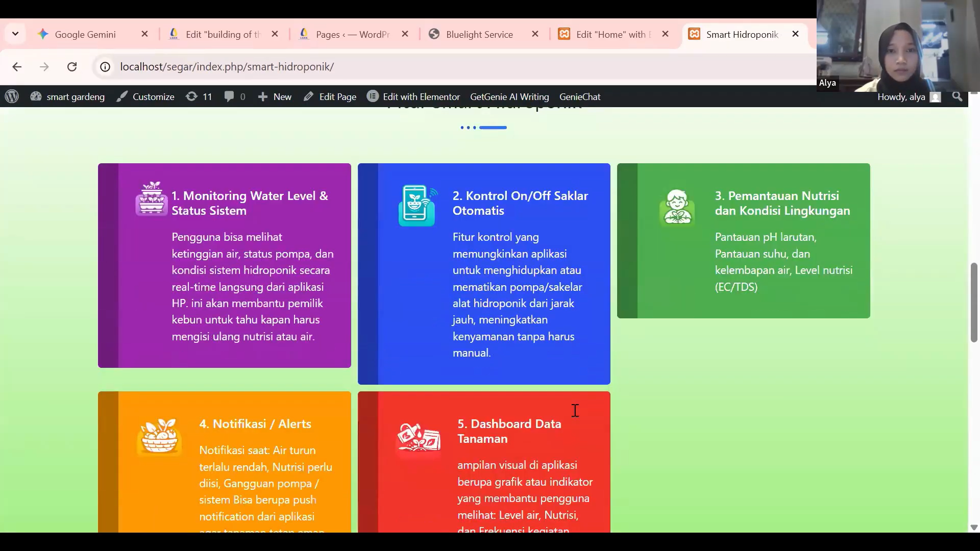Click the hydroponic planter icon on the purple card
This screenshot has height=551, width=980.
coord(151,199)
